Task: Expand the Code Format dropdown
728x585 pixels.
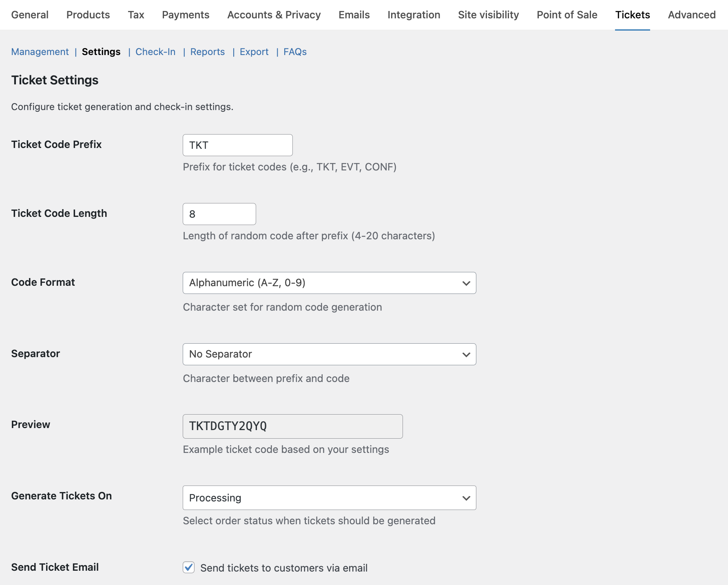Action: click(329, 283)
